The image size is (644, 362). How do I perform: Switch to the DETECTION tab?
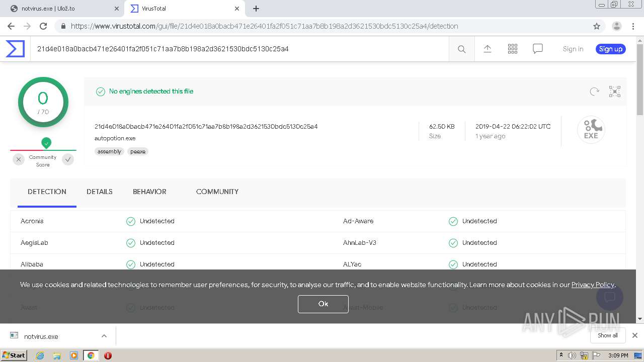coord(47,192)
